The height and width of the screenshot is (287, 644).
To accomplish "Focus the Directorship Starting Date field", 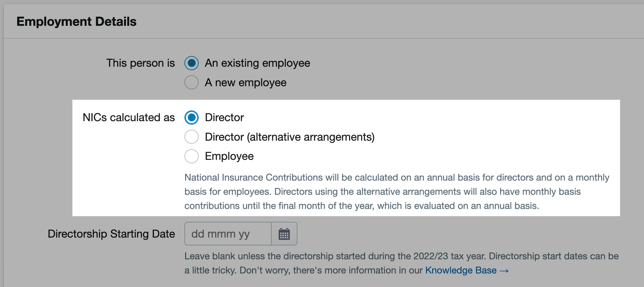I will point(228,234).
